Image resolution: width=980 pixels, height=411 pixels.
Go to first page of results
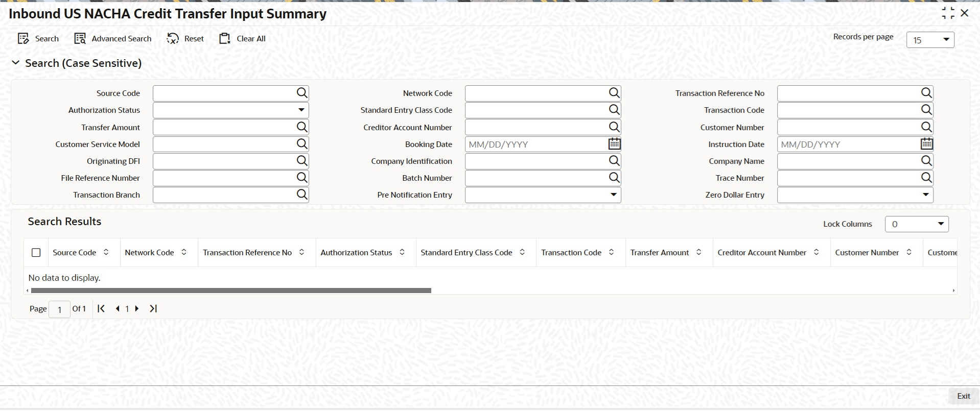point(101,308)
